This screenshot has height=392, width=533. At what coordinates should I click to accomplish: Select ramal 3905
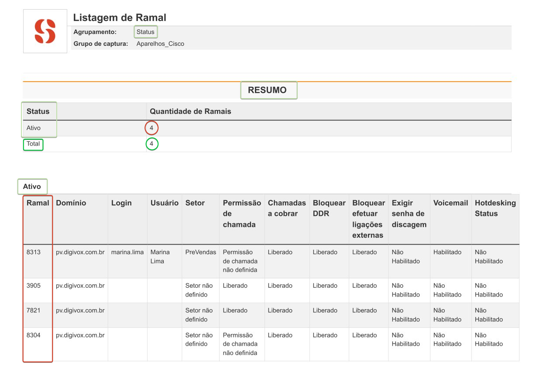click(38, 286)
